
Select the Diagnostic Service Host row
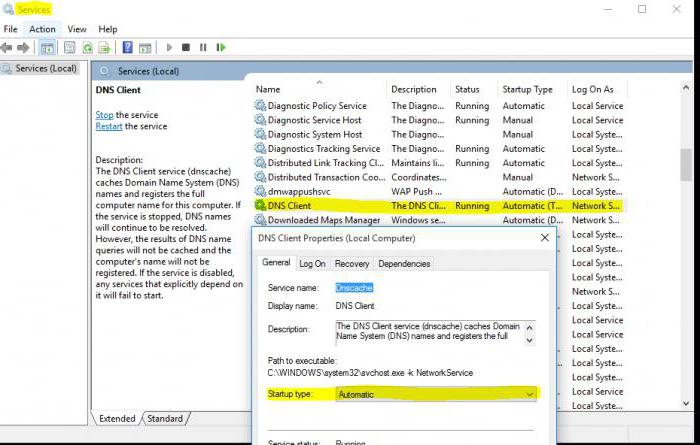[x=439, y=120]
